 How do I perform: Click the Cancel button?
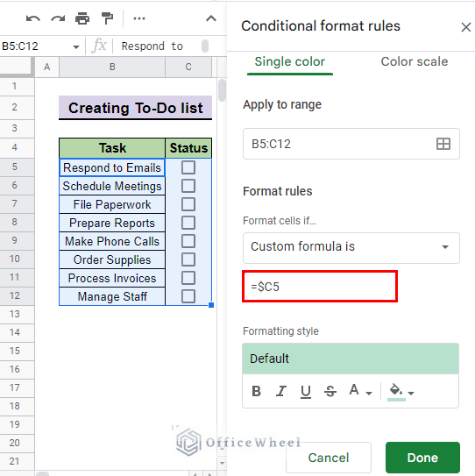329,458
